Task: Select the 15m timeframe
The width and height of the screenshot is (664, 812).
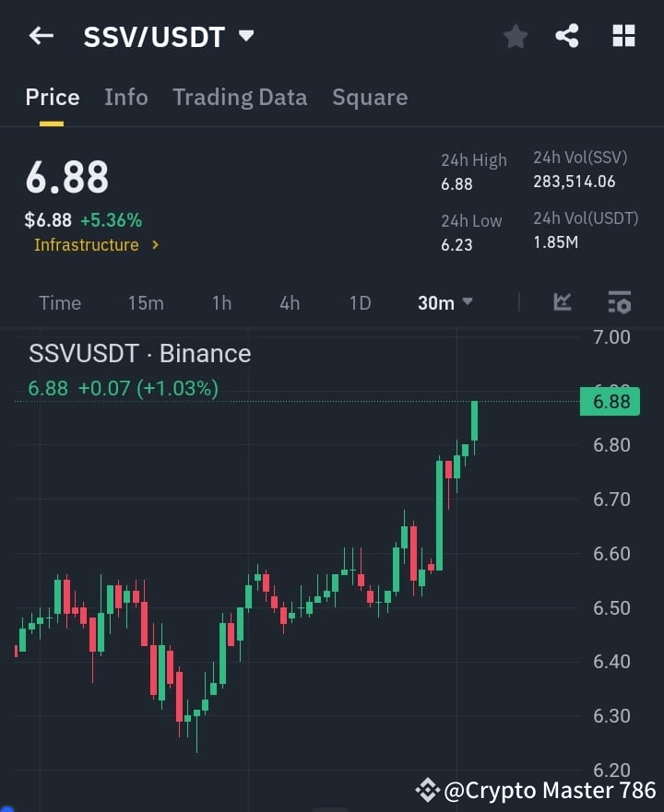Action: pos(146,302)
